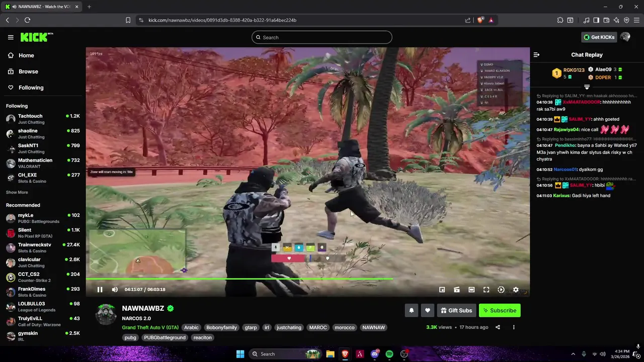
Task: Open LOLBULL03 recommended channel
Action: point(43,307)
